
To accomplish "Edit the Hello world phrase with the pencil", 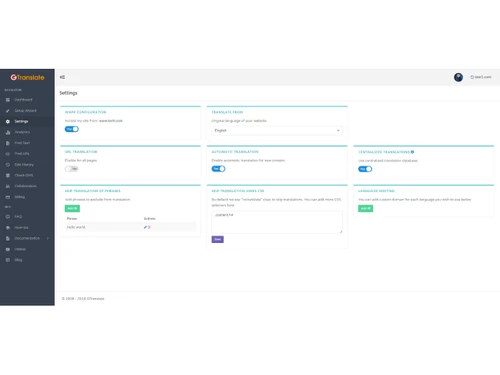I will point(145,227).
